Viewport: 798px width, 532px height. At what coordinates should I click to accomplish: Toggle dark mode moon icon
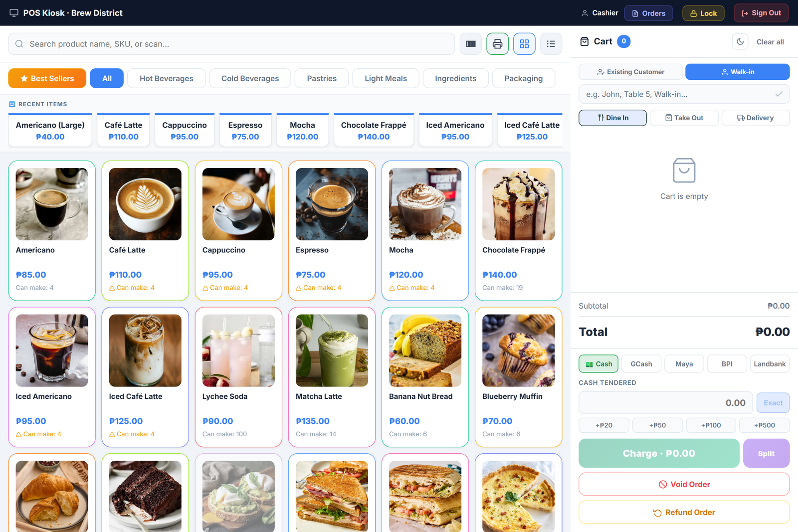coord(740,42)
